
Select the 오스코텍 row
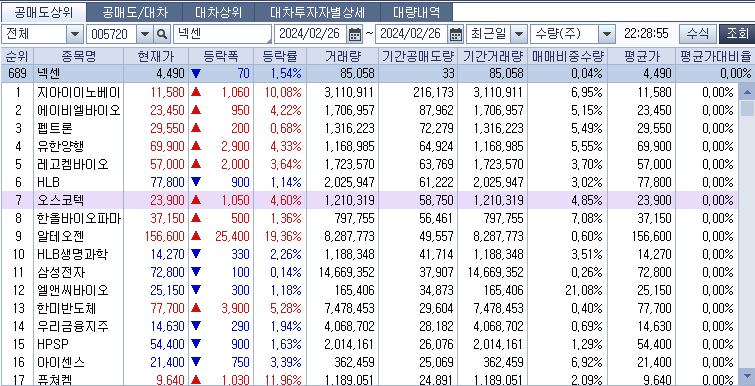coord(370,200)
